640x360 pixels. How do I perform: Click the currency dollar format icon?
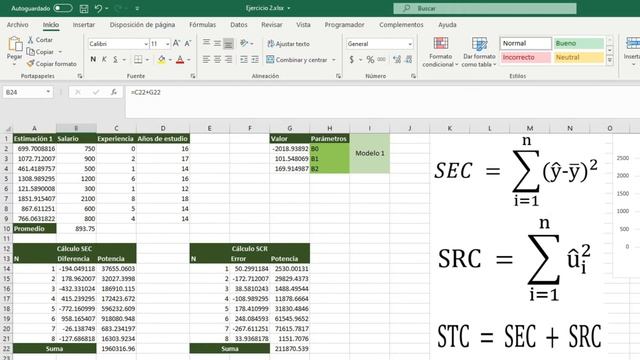[x=352, y=60]
